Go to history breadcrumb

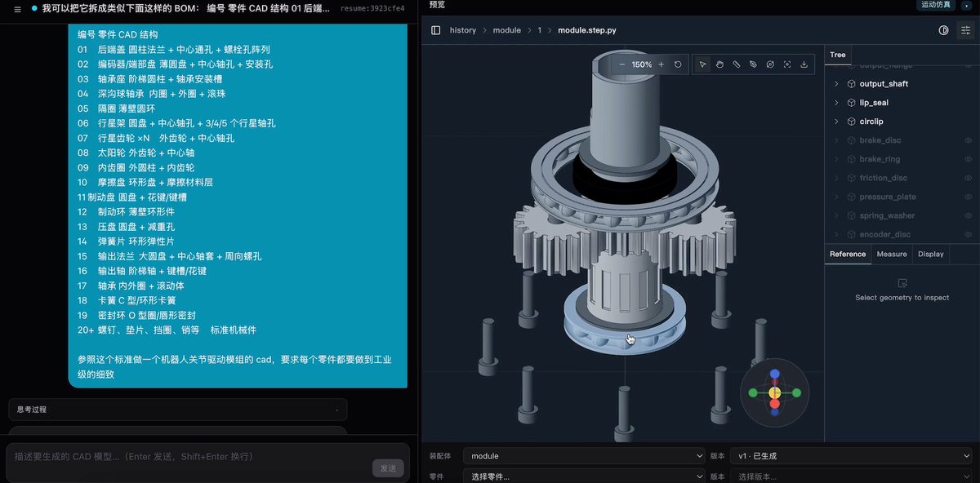[463, 30]
